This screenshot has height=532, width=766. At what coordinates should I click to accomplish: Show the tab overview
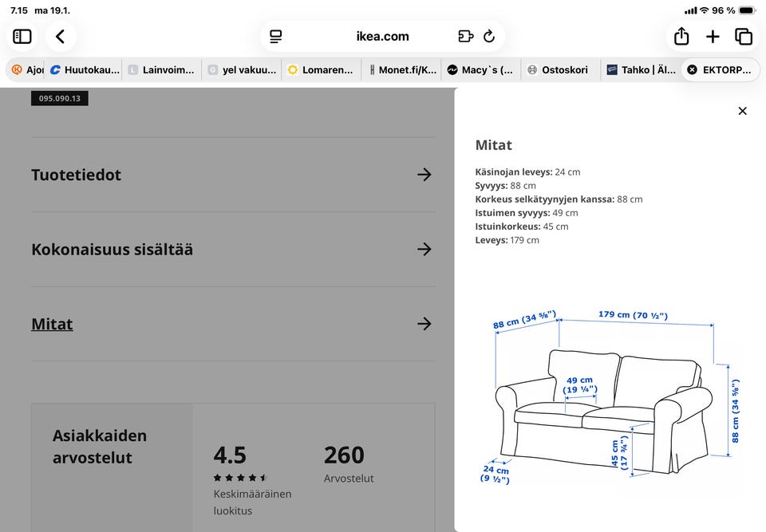coord(744,37)
